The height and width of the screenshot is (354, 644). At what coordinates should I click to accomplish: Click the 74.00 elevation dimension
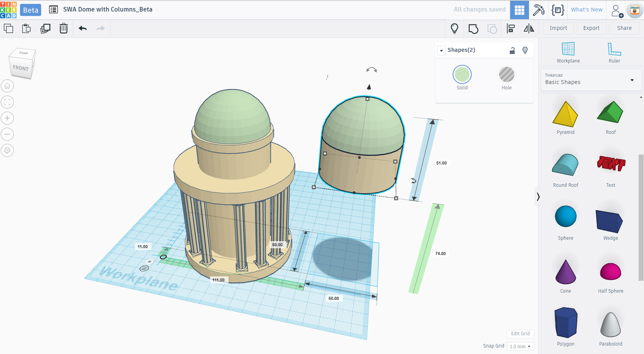coord(440,254)
